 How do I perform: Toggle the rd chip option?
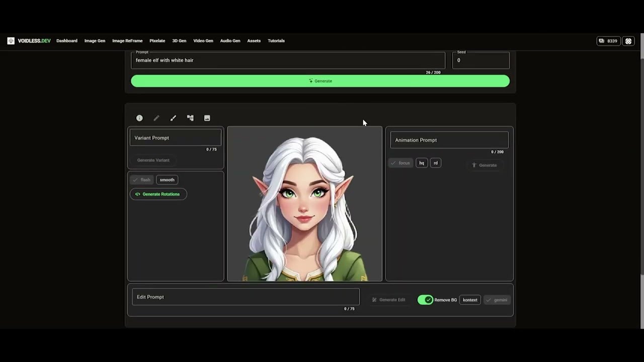pos(436,163)
